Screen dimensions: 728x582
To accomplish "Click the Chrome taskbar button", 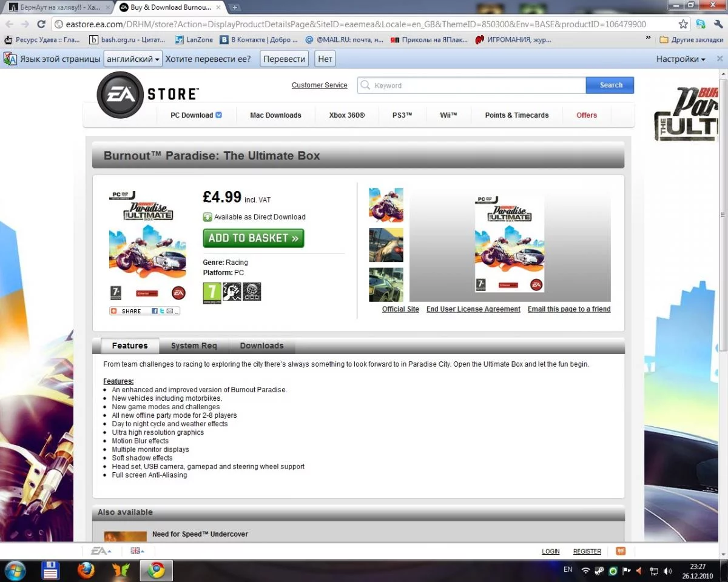I will pyautogui.click(x=157, y=570).
